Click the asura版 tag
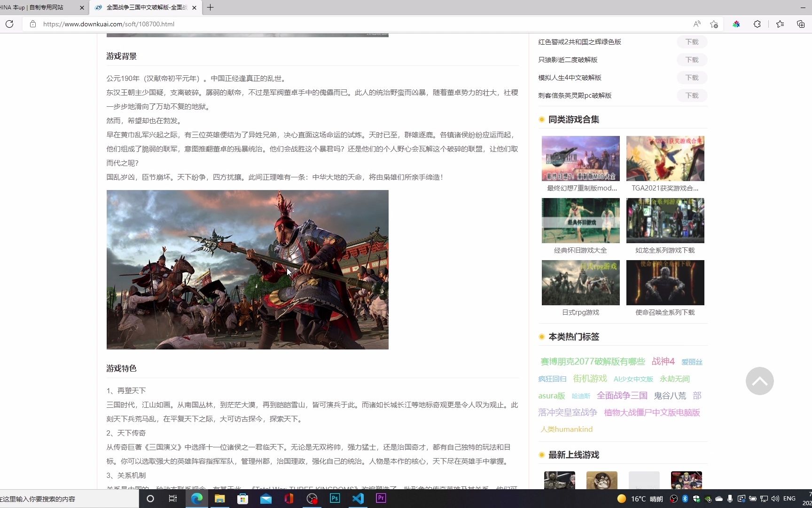The width and height of the screenshot is (812, 508). tap(552, 396)
